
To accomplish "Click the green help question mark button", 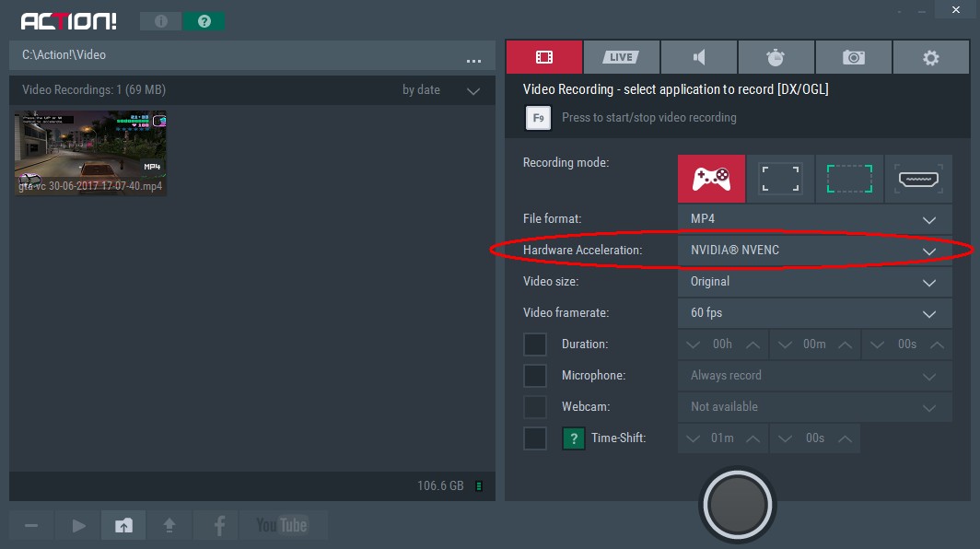I will (204, 21).
